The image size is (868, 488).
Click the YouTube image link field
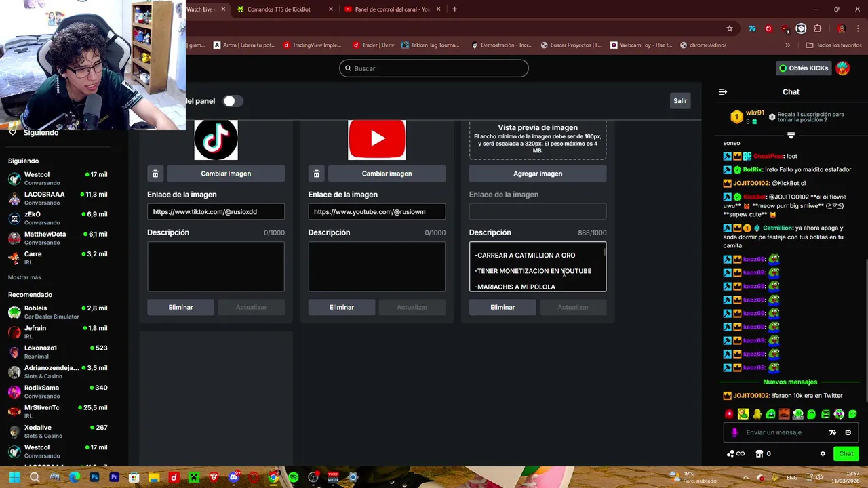pyautogui.click(x=377, y=211)
